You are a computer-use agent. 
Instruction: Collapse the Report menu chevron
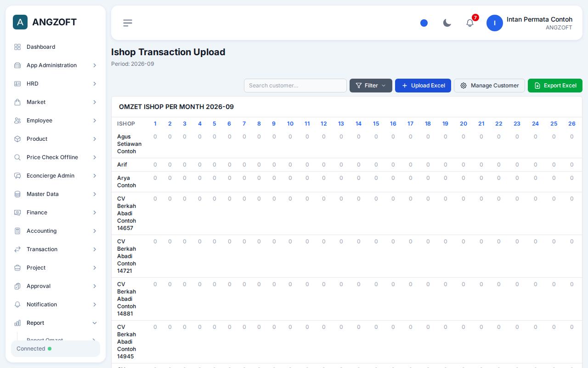95,323
